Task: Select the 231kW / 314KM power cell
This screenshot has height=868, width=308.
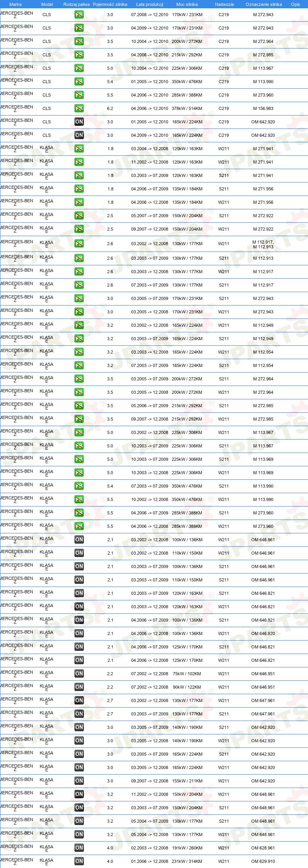Action: pos(187,861)
